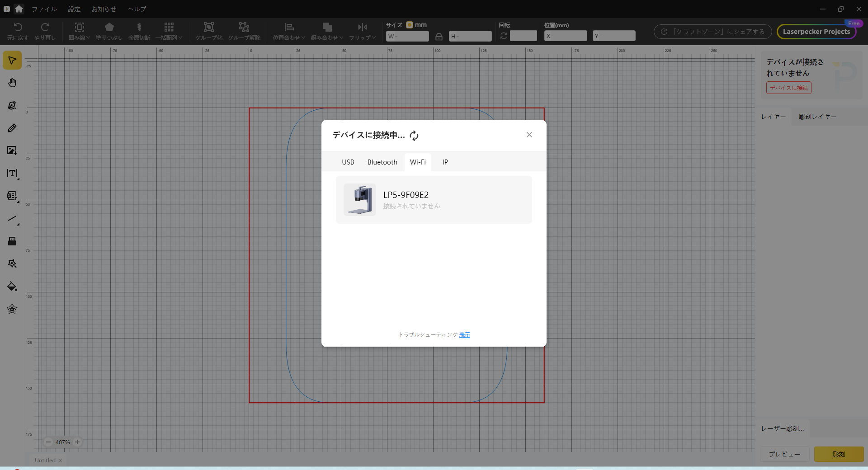Open the 設定 menu

[x=74, y=9]
